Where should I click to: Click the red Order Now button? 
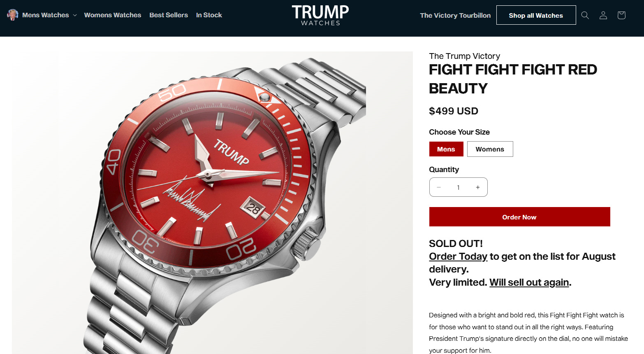(519, 217)
